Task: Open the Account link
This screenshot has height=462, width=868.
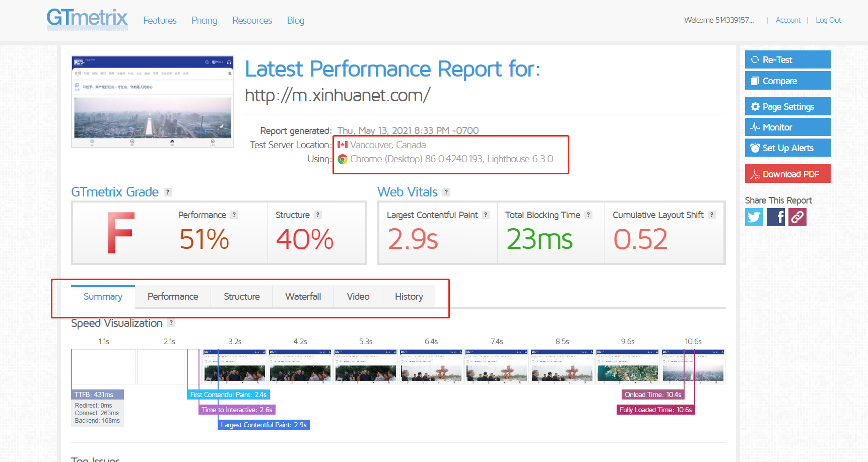Action: tap(788, 20)
